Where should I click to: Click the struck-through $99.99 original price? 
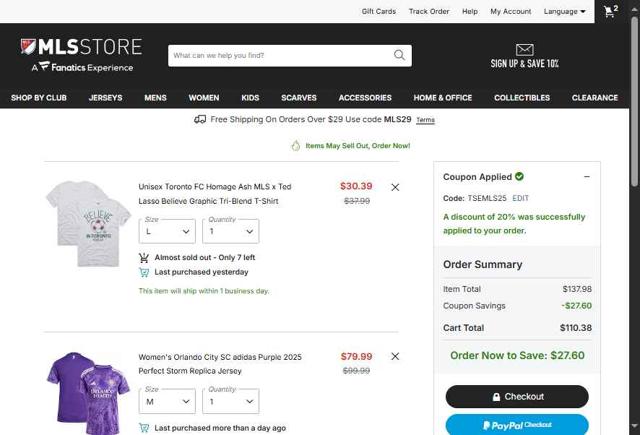tap(356, 371)
